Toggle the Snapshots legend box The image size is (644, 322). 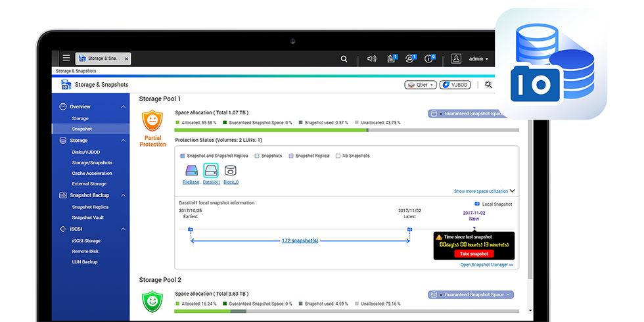point(257,156)
